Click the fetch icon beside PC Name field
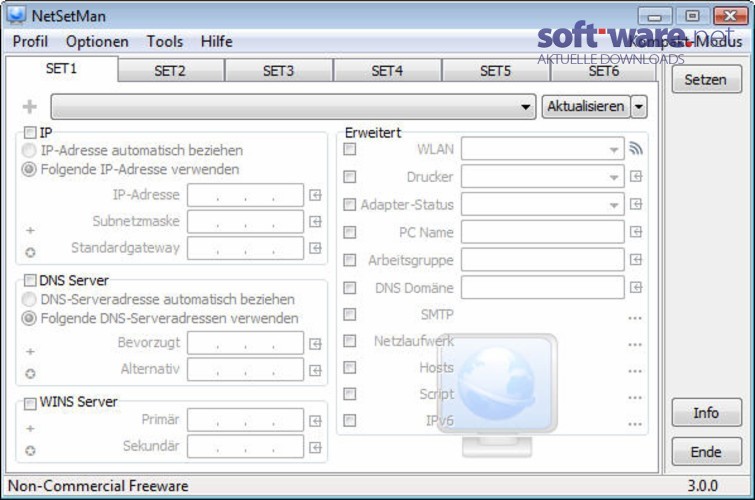Viewport: 755px width, 500px height. [x=636, y=232]
